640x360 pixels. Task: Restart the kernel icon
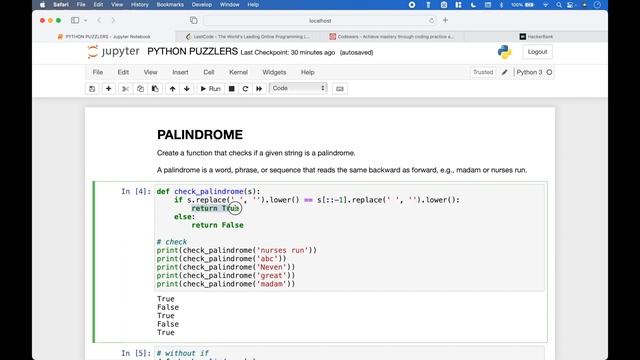(x=245, y=89)
